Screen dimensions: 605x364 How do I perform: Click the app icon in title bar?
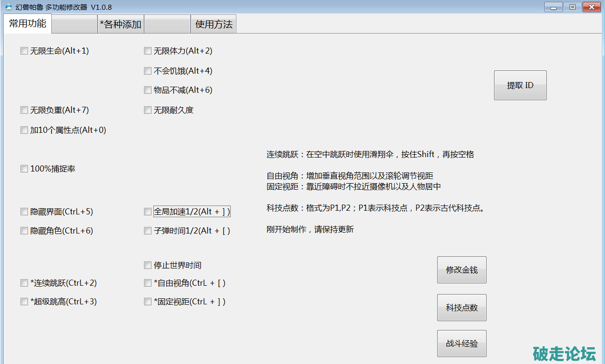point(8,7)
